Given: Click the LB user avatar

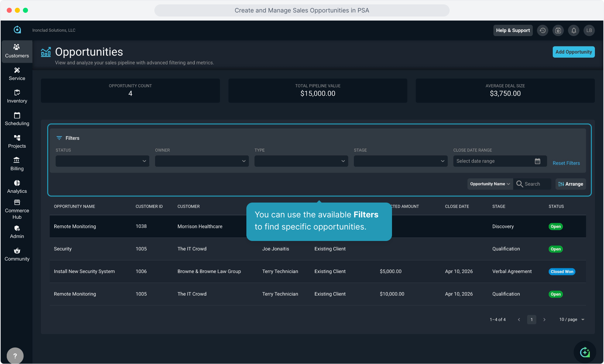Looking at the screenshot, I should pyautogui.click(x=589, y=30).
